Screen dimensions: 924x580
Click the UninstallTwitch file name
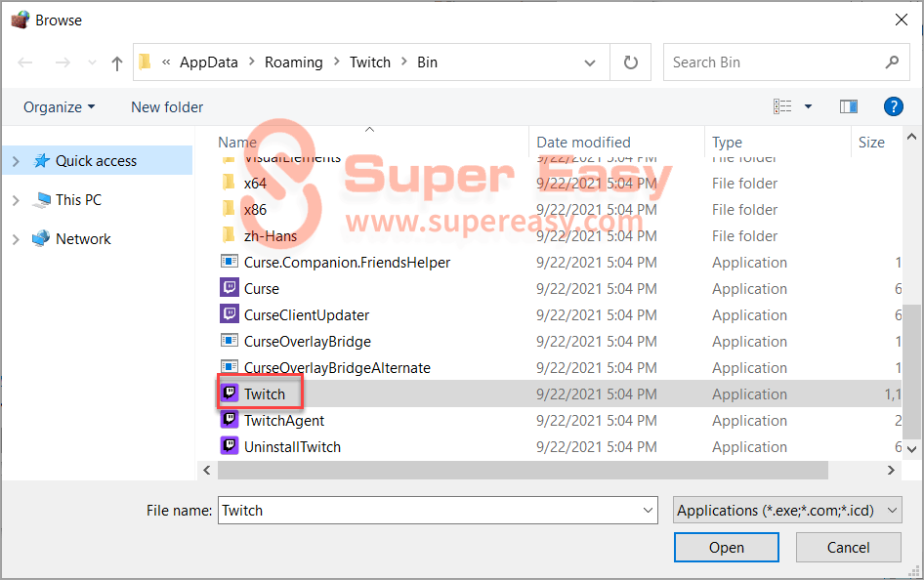click(x=292, y=447)
